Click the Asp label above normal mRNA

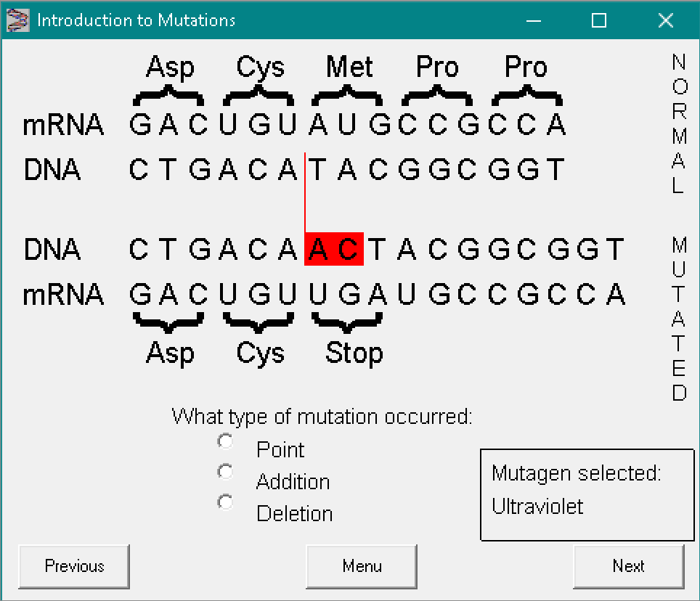(170, 68)
